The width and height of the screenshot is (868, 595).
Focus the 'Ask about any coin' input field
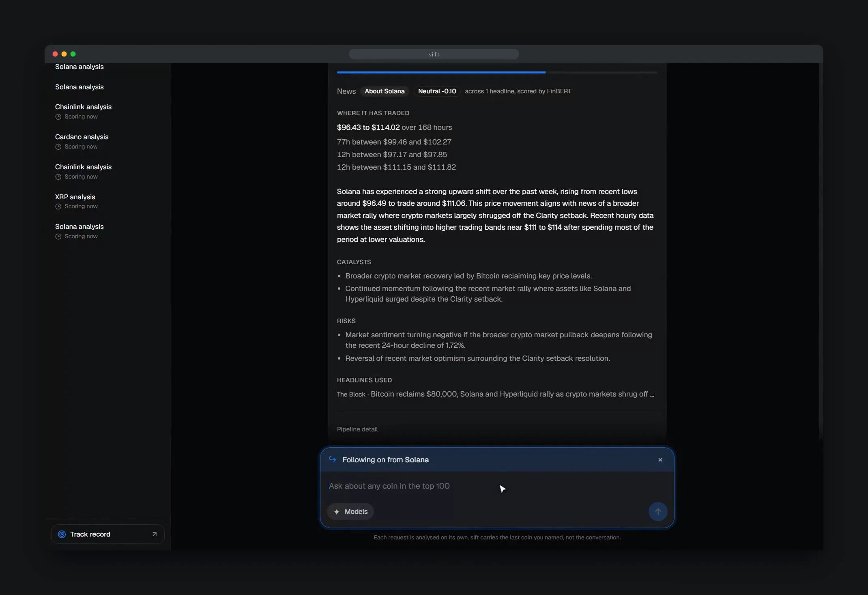point(496,486)
